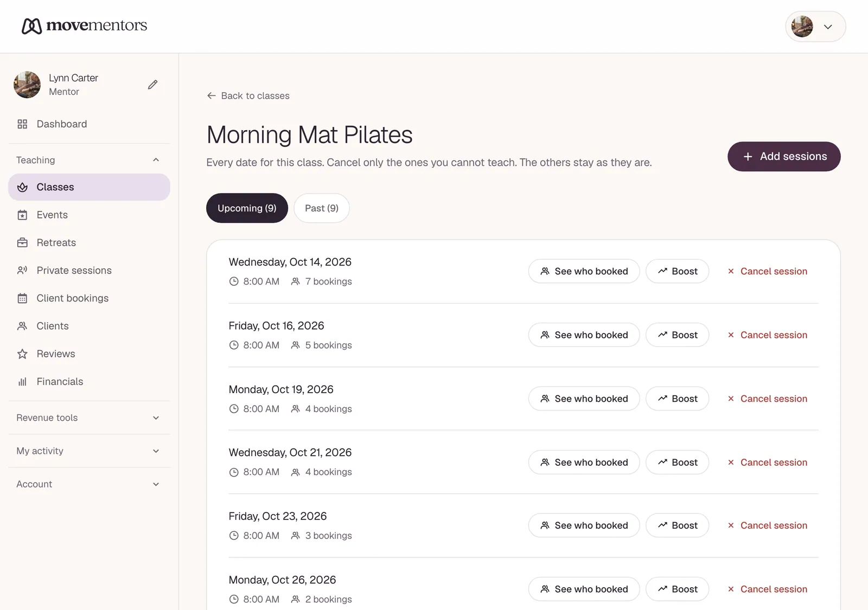Image resolution: width=868 pixels, height=610 pixels.
Task: Click the Private sessions icon
Action: [22, 271]
